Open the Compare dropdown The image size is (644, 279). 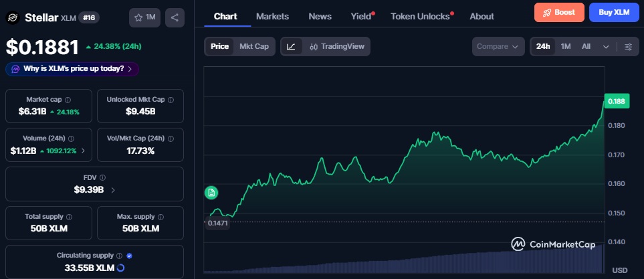498,46
